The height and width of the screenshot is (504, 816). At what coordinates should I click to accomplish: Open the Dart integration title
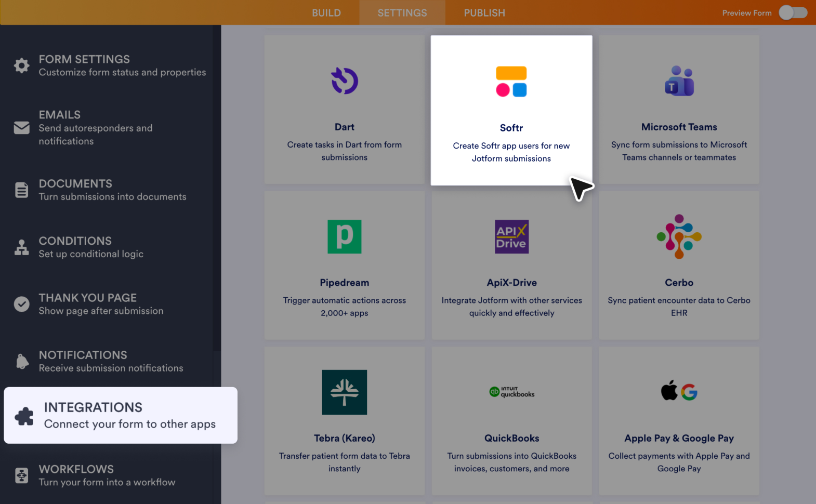pyautogui.click(x=345, y=127)
